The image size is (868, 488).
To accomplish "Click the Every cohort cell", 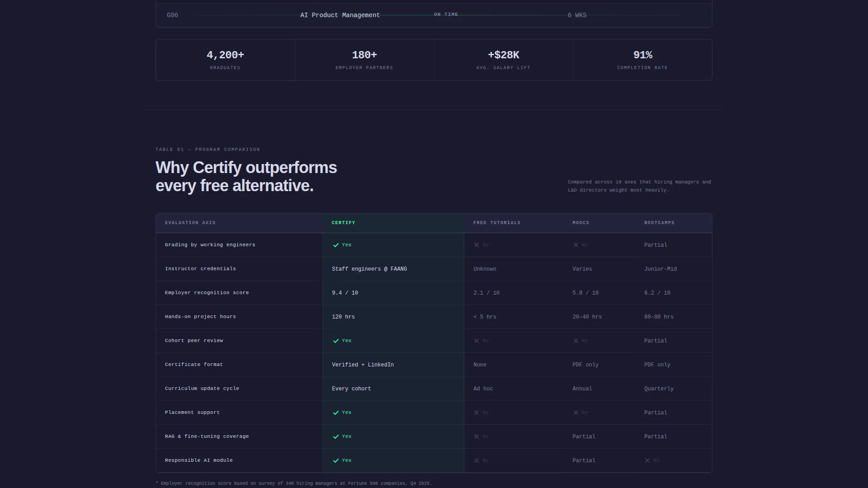I will pyautogui.click(x=351, y=389).
